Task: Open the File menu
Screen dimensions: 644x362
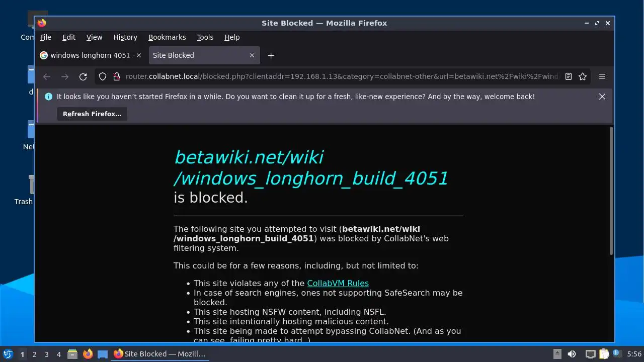Action: tap(46, 37)
